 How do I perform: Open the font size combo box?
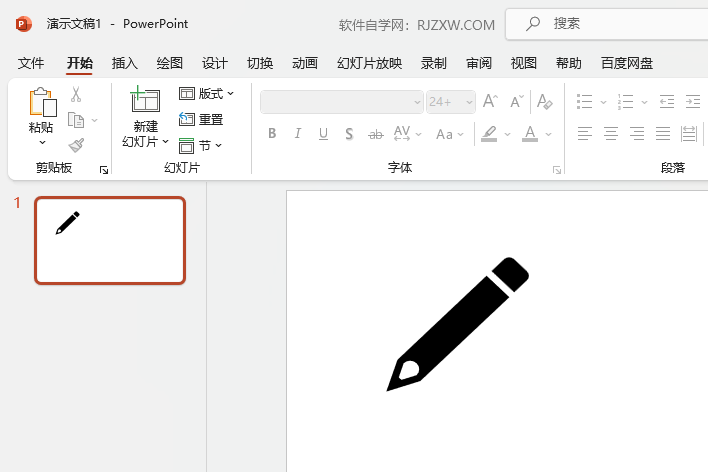(450, 102)
